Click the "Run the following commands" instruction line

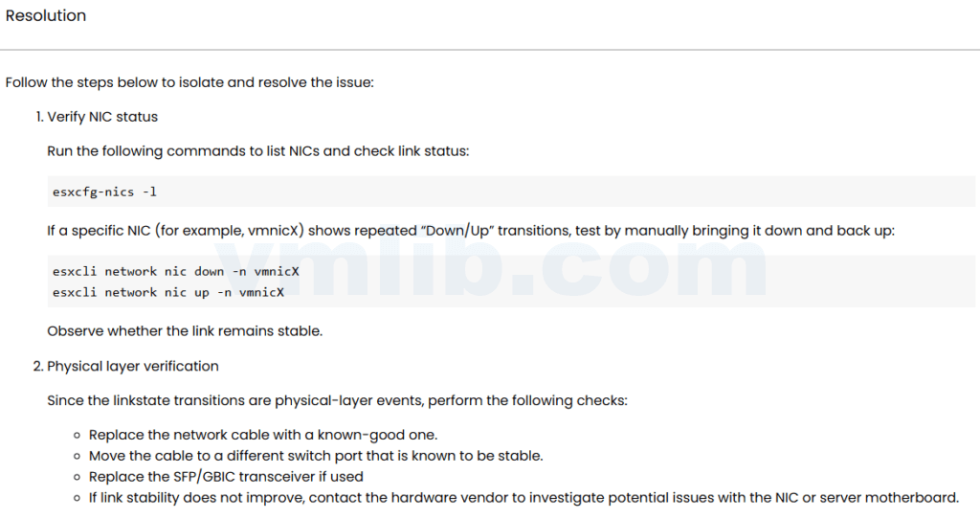pyautogui.click(x=257, y=151)
